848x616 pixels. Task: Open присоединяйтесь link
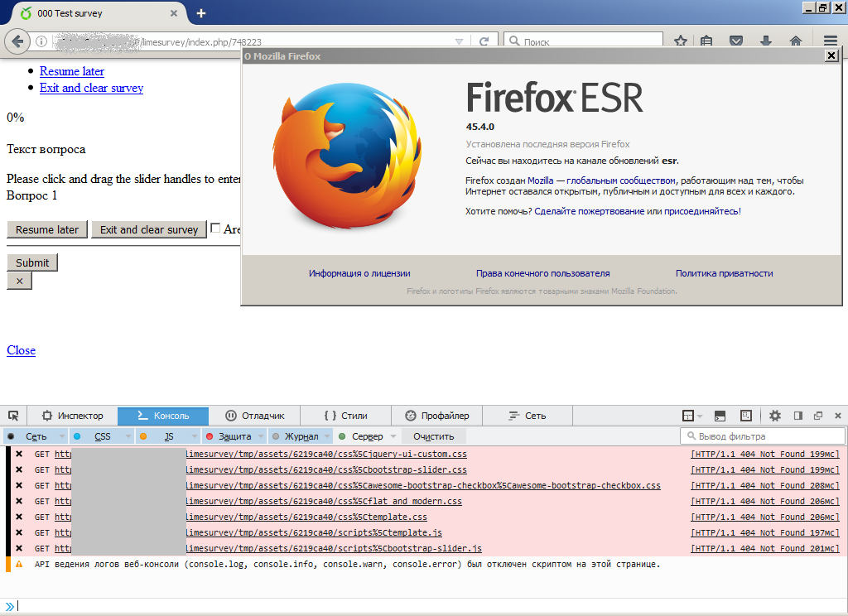[x=701, y=211]
